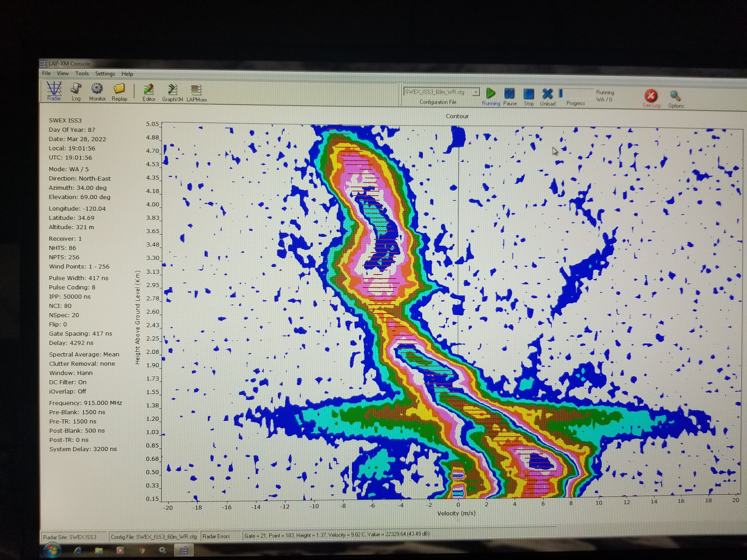
Task: Expand the Configuration File dropdown arrow
Action: point(476,92)
